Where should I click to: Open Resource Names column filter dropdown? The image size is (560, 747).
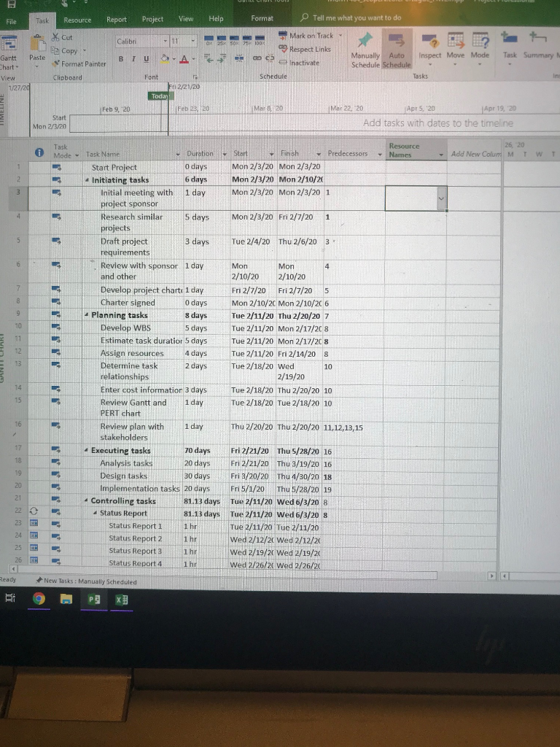click(441, 155)
